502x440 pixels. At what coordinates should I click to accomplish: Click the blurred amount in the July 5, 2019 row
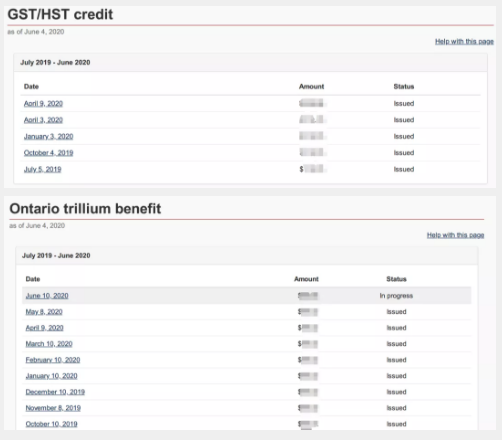click(313, 169)
